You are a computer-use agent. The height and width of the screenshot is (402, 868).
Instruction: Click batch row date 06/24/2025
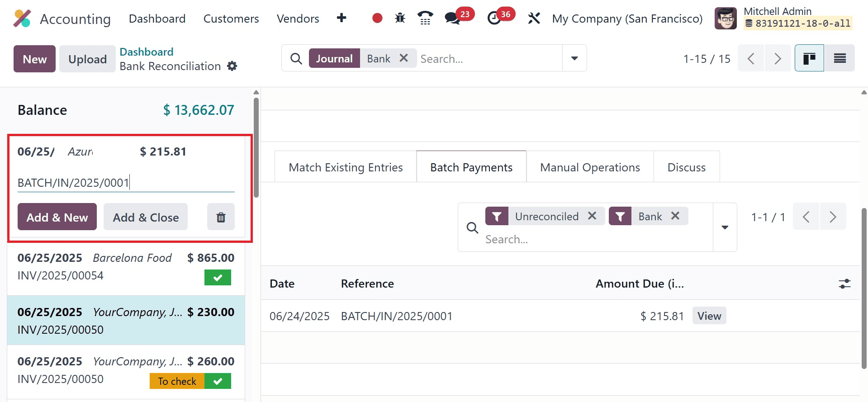299,316
